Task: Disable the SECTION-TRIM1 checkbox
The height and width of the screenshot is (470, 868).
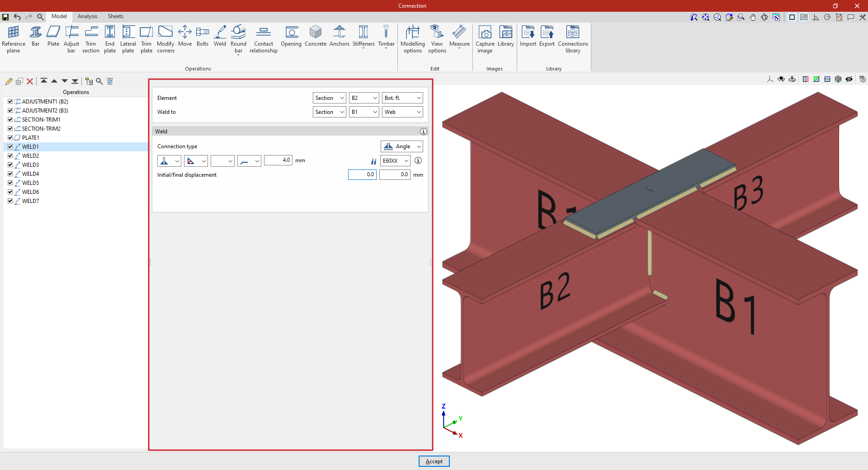Action: click(x=10, y=120)
